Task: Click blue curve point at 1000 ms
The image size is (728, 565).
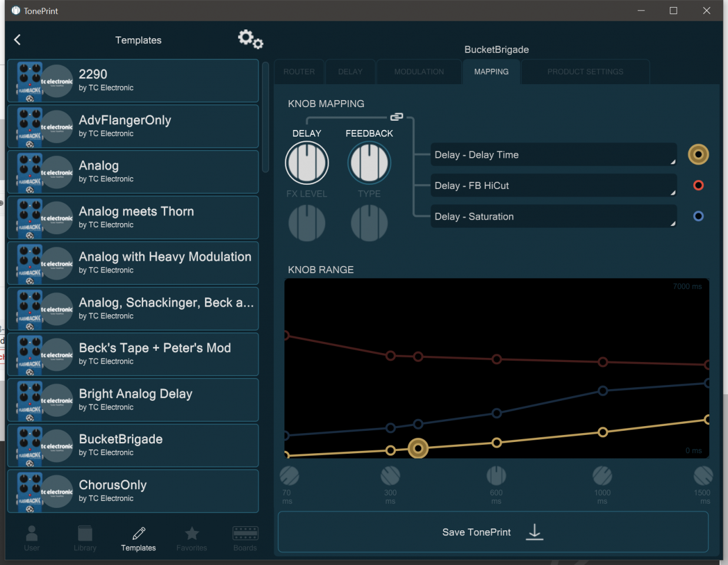Action: [603, 390]
